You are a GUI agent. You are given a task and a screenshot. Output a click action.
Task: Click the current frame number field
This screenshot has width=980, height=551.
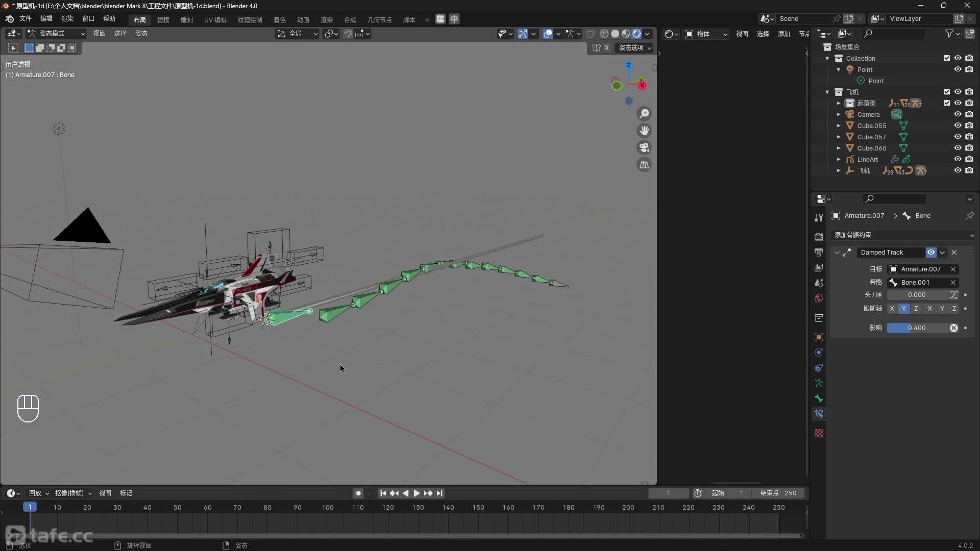[669, 493]
